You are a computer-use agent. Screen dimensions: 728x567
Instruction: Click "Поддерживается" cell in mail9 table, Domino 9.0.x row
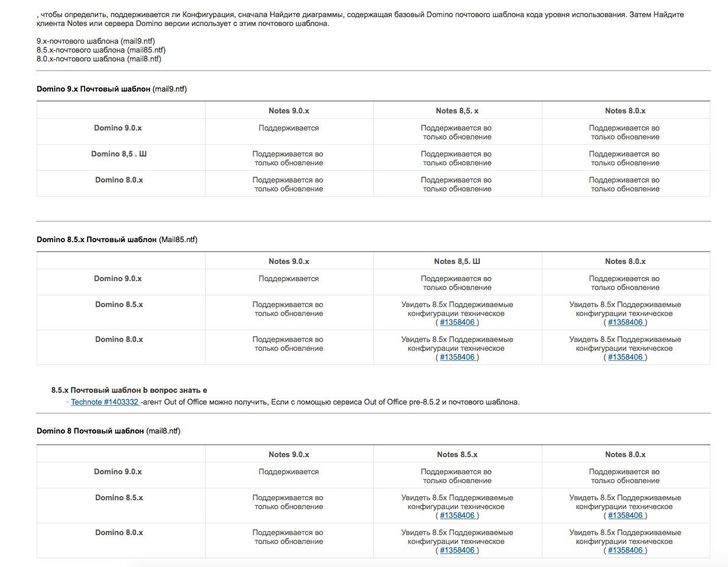click(289, 128)
